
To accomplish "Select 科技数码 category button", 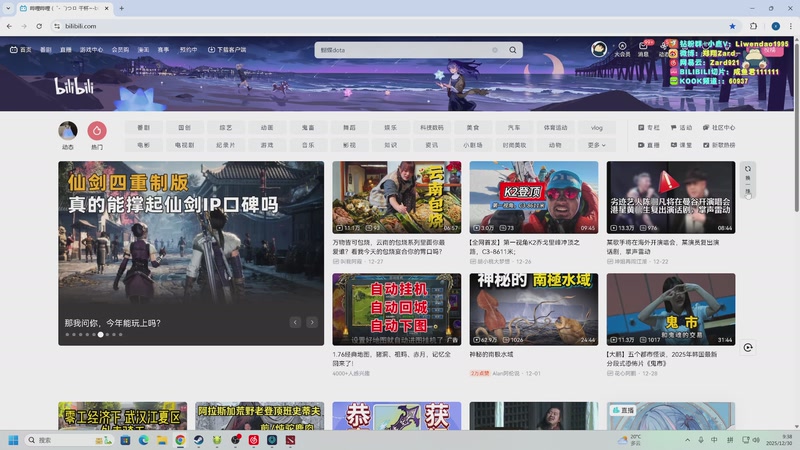I will click(x=432, y=128).
